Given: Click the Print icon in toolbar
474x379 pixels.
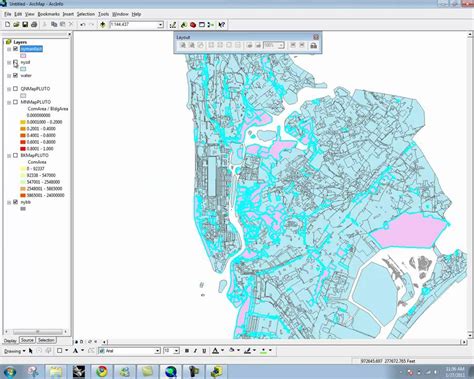Looking at the screenshot, I should (x=34, y=25).
